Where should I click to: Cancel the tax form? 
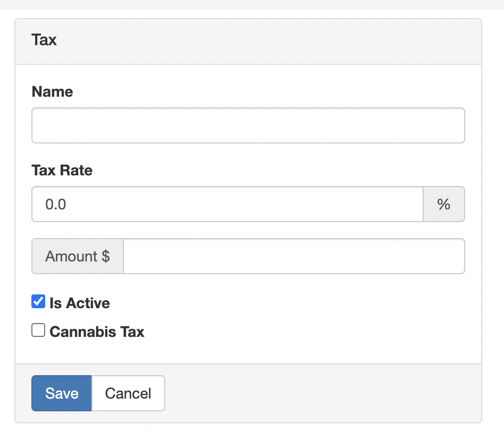coord(128,393)
